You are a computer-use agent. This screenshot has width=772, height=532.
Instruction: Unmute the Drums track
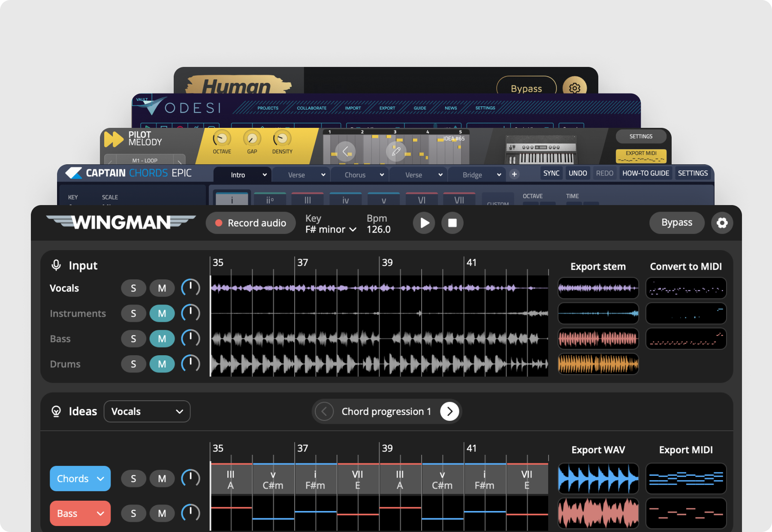[162, 364]
